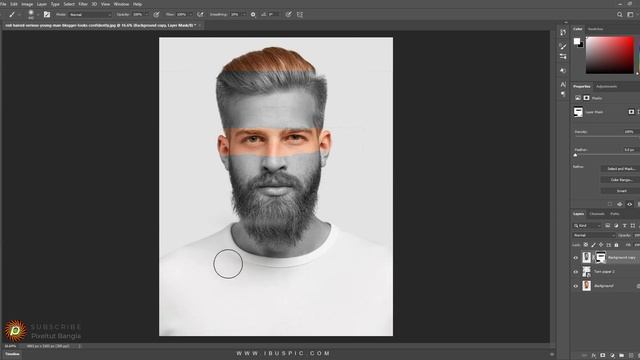
Task: Click load selection from mask icon
Action: pyautogui.click(x=610, y=204)
